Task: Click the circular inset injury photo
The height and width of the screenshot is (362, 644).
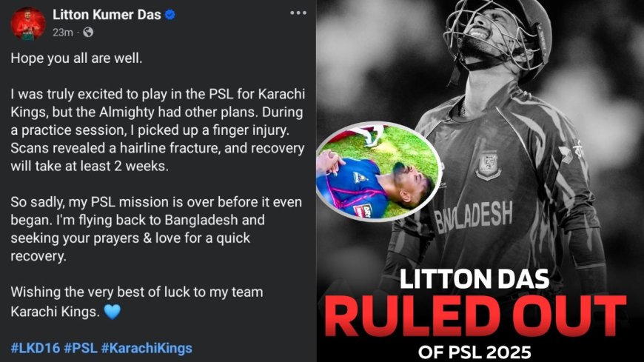Action: pyautogui.click(x=378, y=171)
